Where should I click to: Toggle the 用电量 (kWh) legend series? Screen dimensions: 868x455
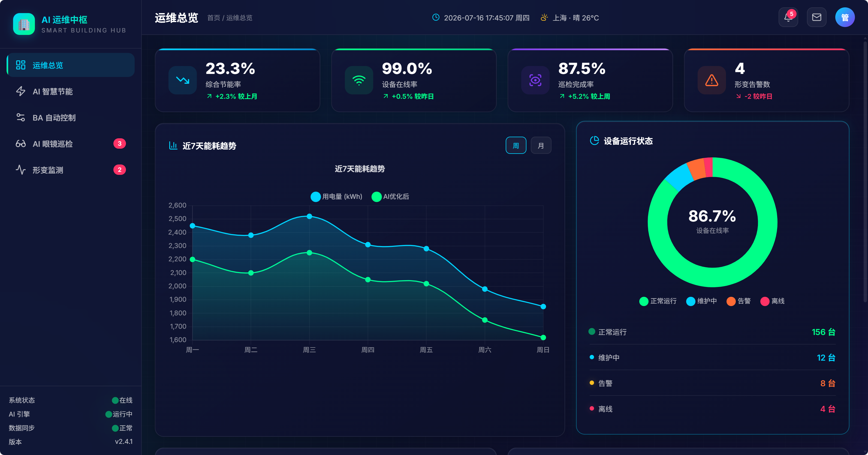336,197
